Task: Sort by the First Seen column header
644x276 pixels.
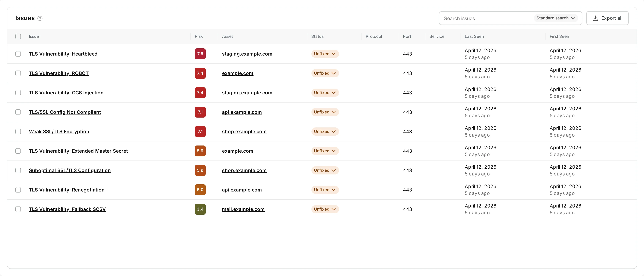Action: point(559,36)
